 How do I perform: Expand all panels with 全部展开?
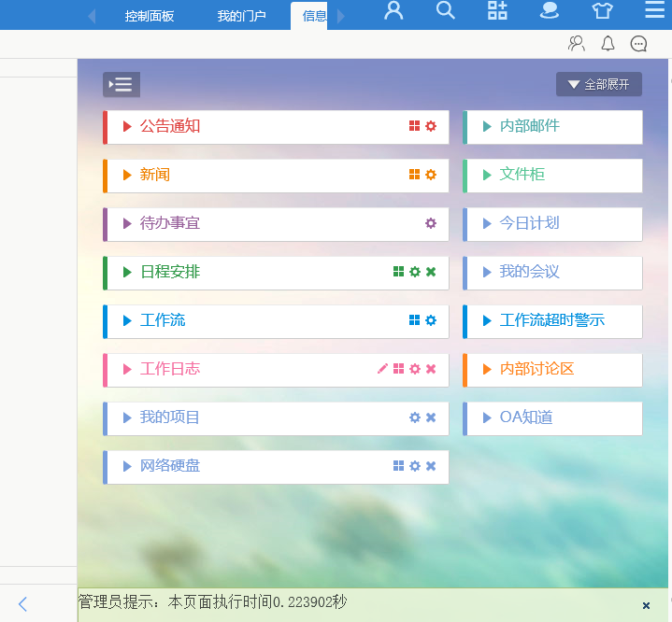[x=599, y=84]
